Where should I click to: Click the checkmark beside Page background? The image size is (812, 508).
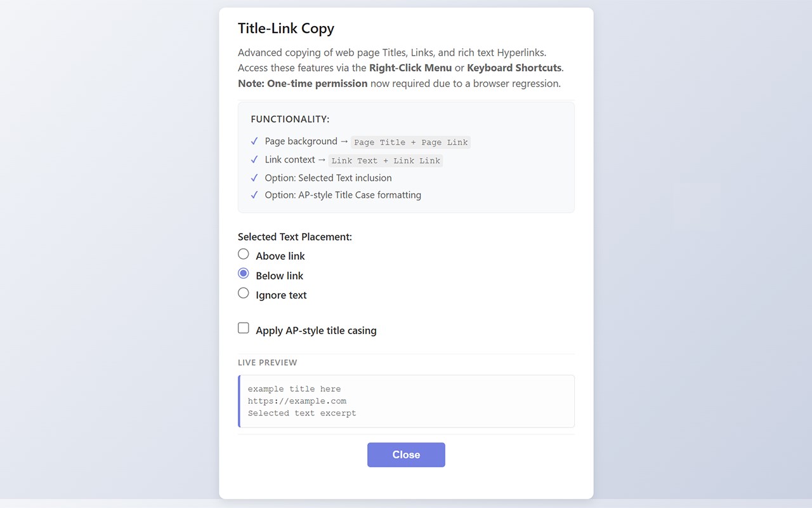pos(254,141)
